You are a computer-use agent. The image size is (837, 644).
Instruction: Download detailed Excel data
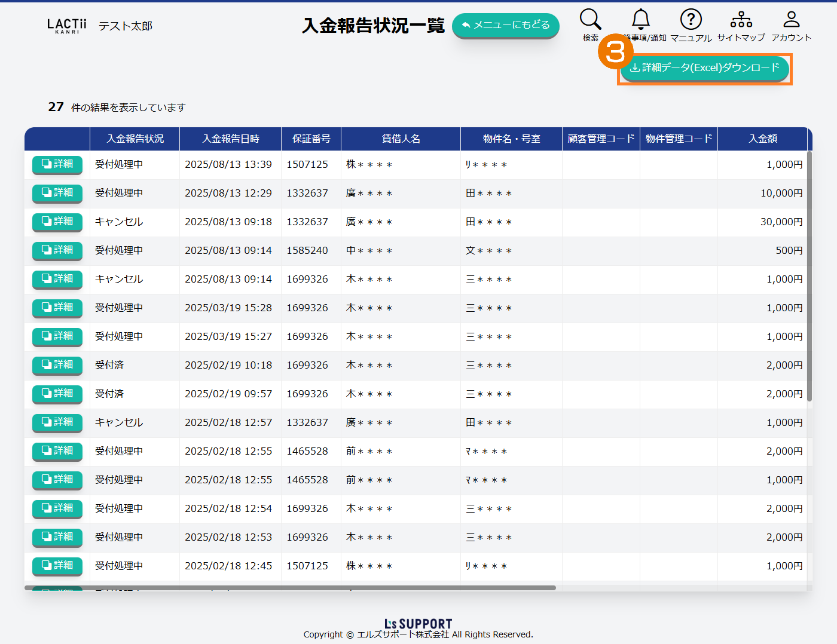(x=704, y=68)
